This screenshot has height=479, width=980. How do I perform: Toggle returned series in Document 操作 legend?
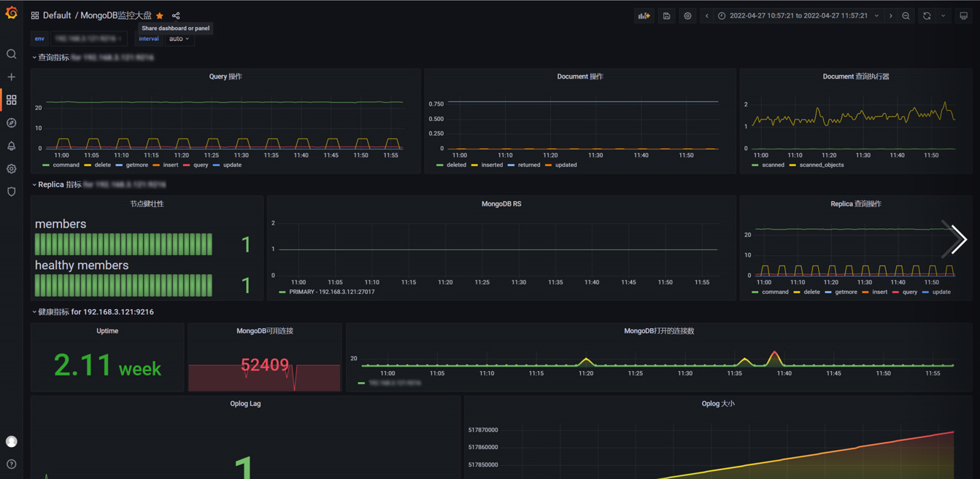coord(528,165)
